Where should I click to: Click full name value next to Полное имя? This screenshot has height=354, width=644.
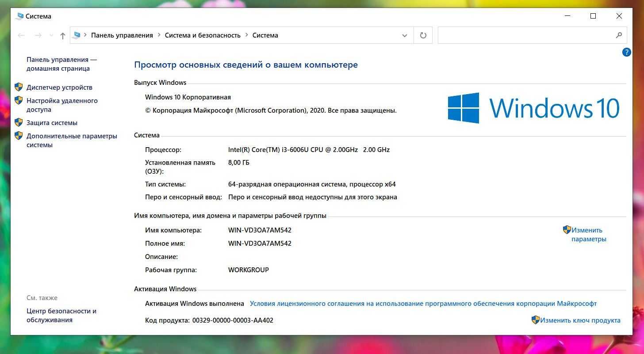tap(260, 244)
